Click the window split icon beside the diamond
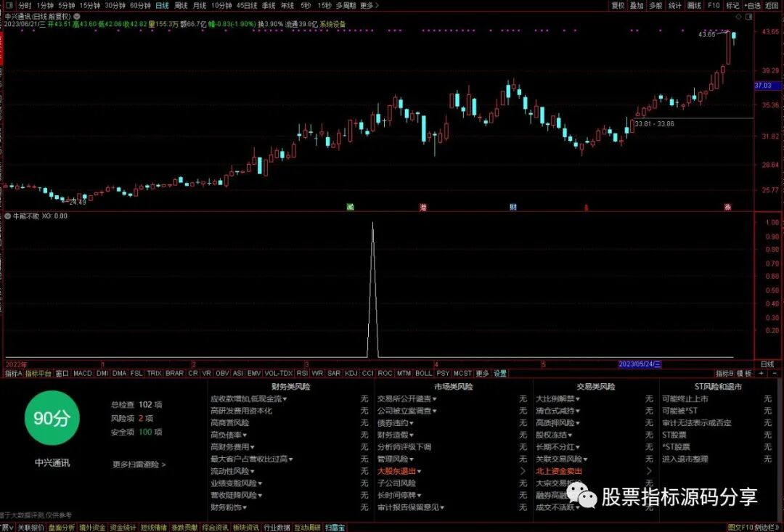 [x=748, y=17]
